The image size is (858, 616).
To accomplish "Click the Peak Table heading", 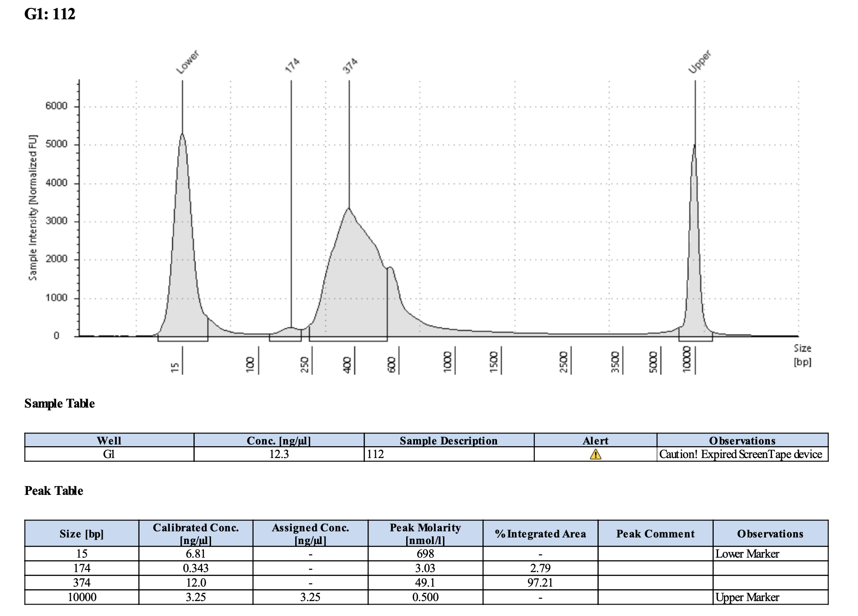I will tap(54, 491).
